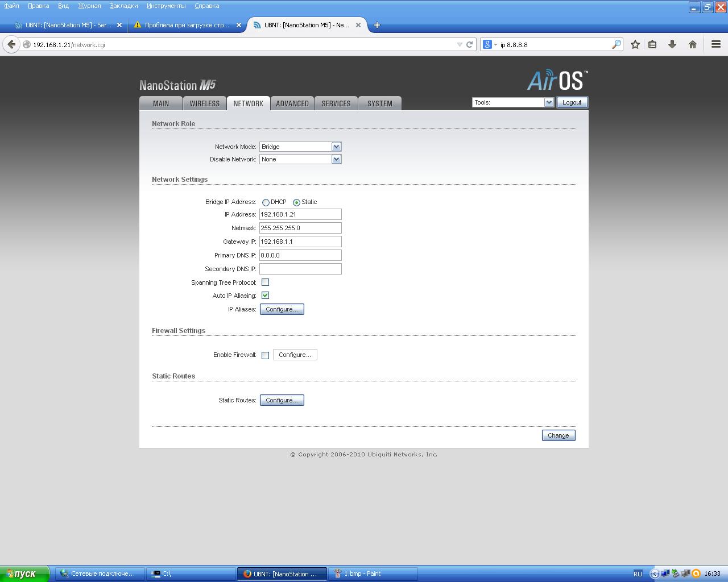
Task: Go to the MAIN tab
Action: 161,103
